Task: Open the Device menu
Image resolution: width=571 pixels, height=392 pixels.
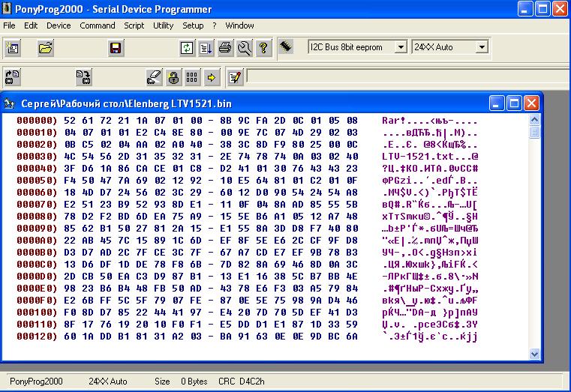Action: [59, 25]
